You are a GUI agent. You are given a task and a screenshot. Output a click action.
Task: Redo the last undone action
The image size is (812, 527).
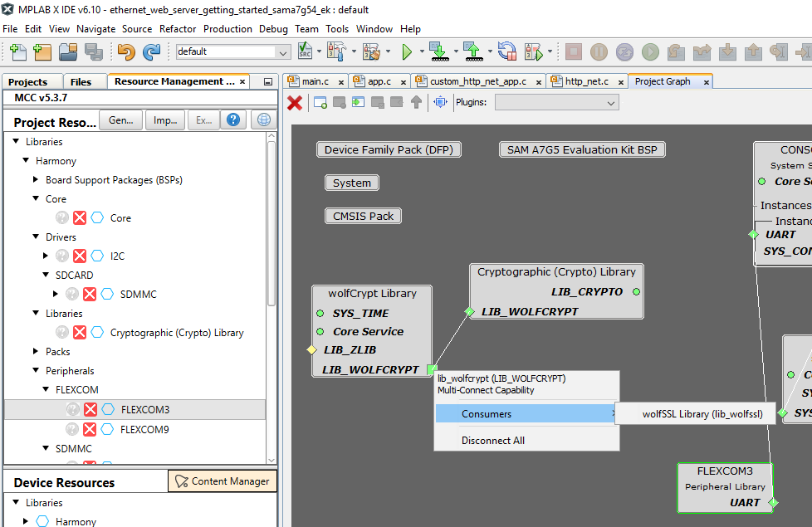point(151,51)
